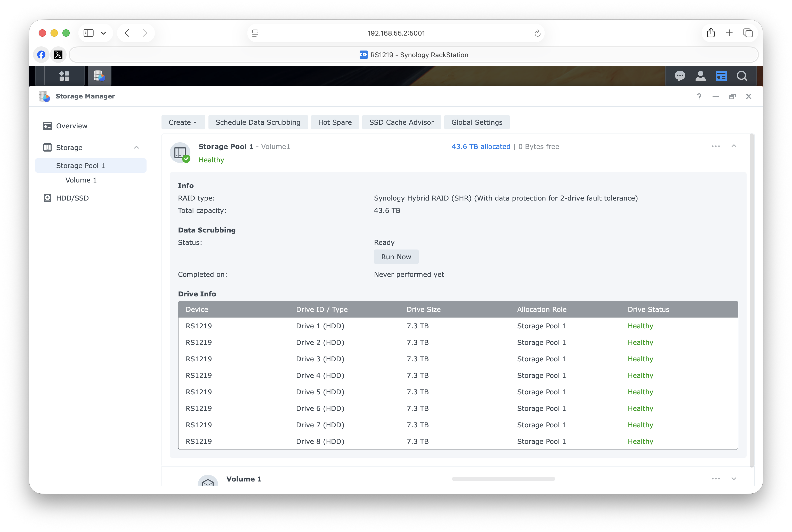Open the X bookmark in Safari
This screenshot has width=792, height=532.
pyautogui.click(x=58, y=55)
